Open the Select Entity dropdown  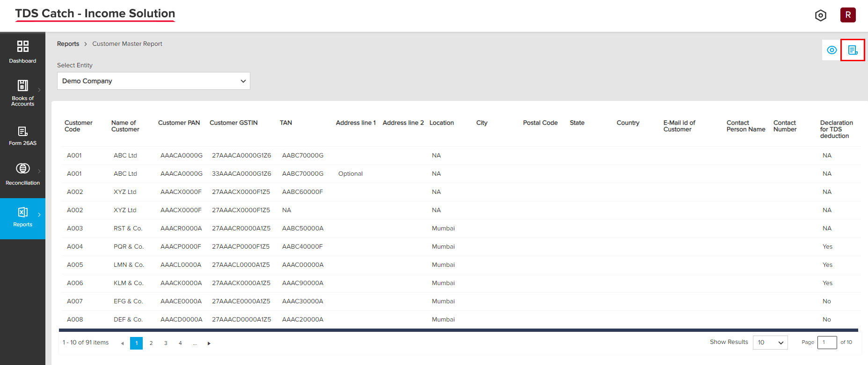(x=153, y=81)
